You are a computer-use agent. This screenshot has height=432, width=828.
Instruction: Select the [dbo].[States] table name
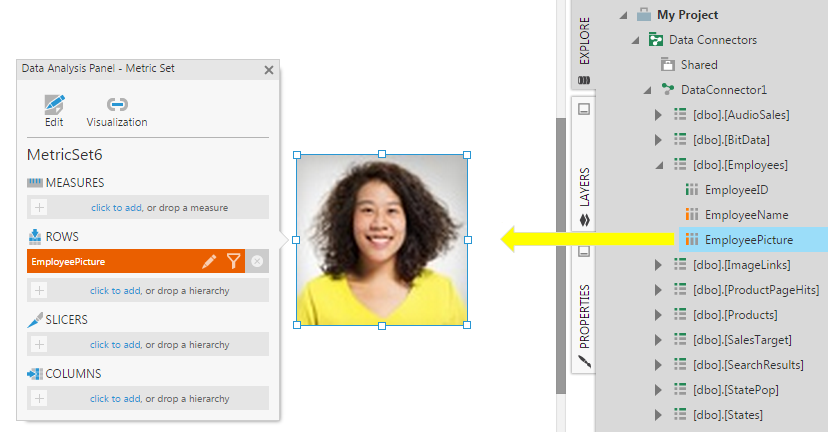[x=728, y=415]
